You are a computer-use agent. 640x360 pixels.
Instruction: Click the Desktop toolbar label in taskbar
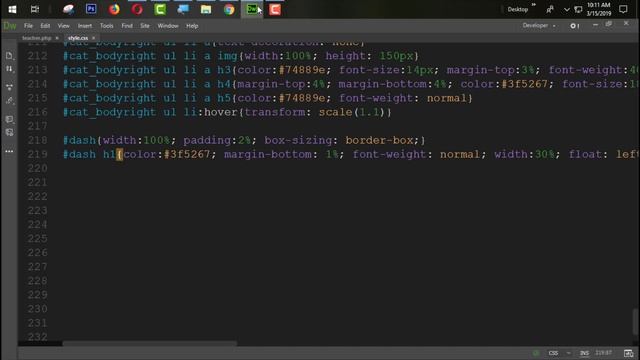tap(518, 9)
